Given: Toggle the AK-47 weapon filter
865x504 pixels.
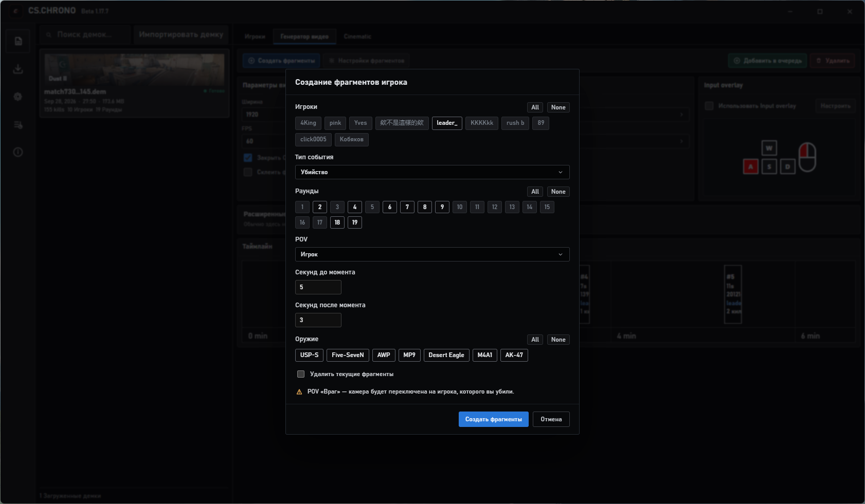Looking at the screenshot, I should click(x=514, y=355).
